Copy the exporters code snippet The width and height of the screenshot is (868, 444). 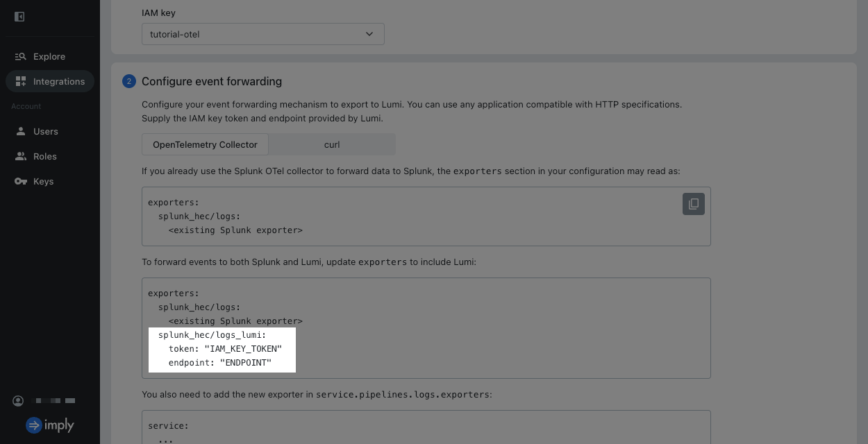[694, 204]
